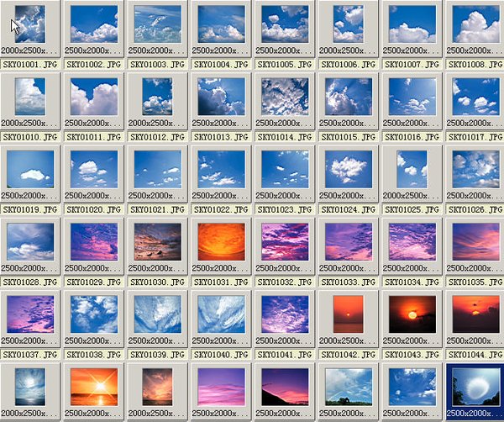
Task: Open the SKY01040.JPG wispy cloud image
Action: point(222,314)
